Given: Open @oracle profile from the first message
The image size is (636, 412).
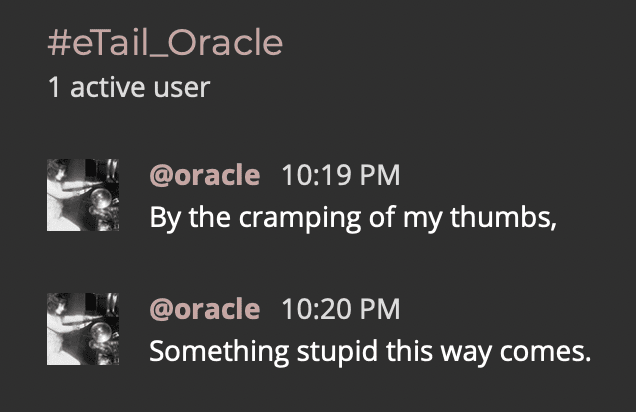Looking at the screenshot, I should 204,175.
